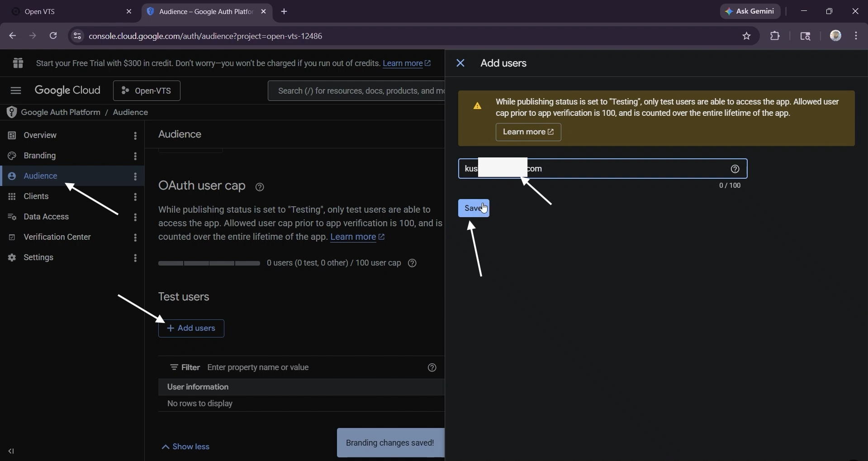The width and height of the screenshot is (868, 461).
Task: Open more options for Settings
Action: pos(135,258)
